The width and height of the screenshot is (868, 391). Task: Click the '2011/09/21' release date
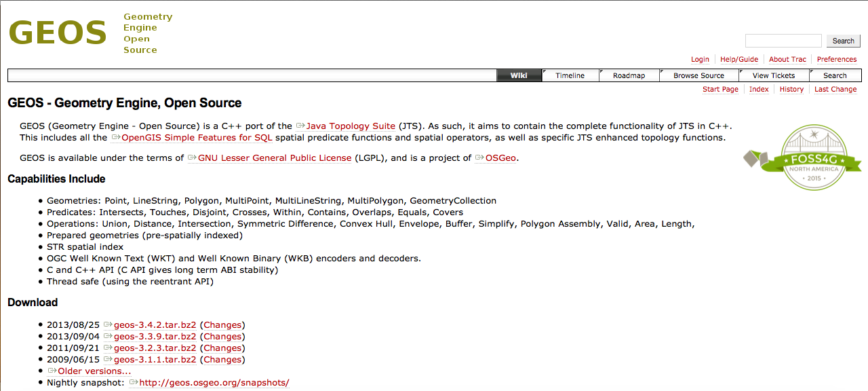click(73, 348)
